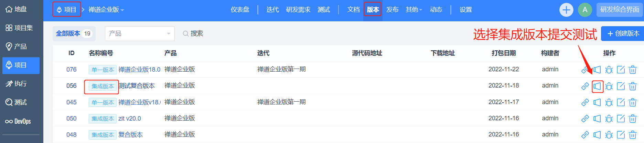
Task: Delete build 076 with trash icon
Action: tap(633, 70)
